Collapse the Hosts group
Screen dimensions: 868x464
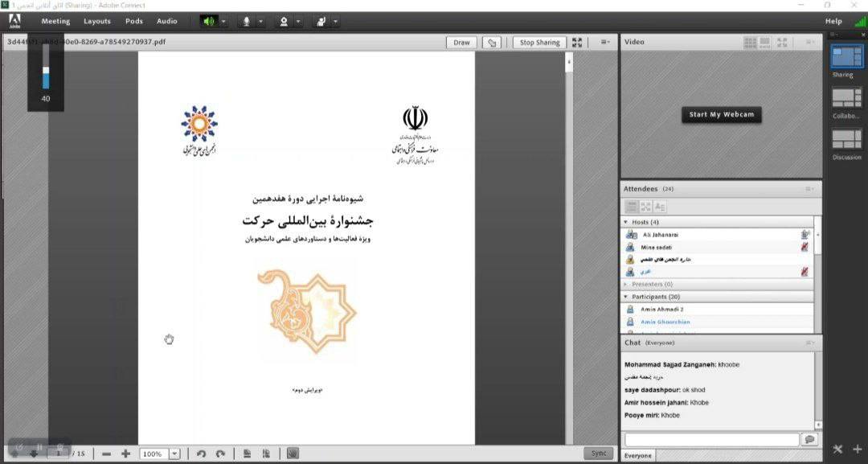pos(626,222)
